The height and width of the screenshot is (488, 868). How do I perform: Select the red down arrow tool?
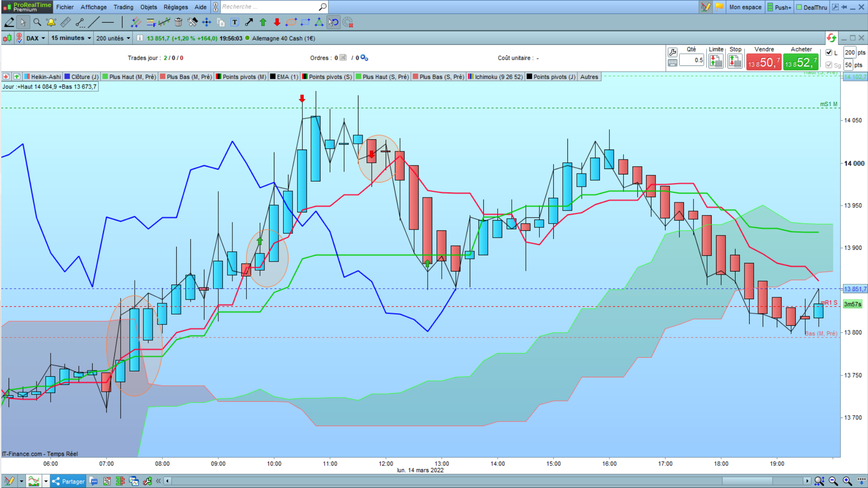pyautogui.click(x=277, y=22)
